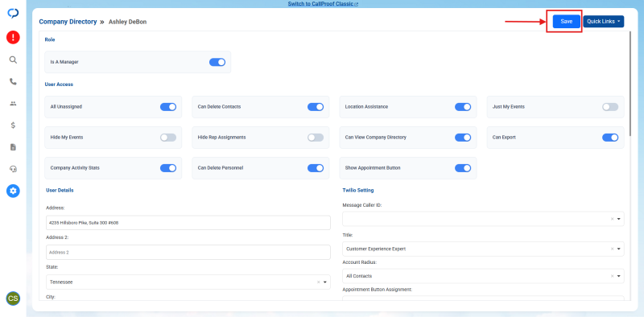
Task: Toggle Can Delete Personnel switch
Action: click(x=316, y=168)
